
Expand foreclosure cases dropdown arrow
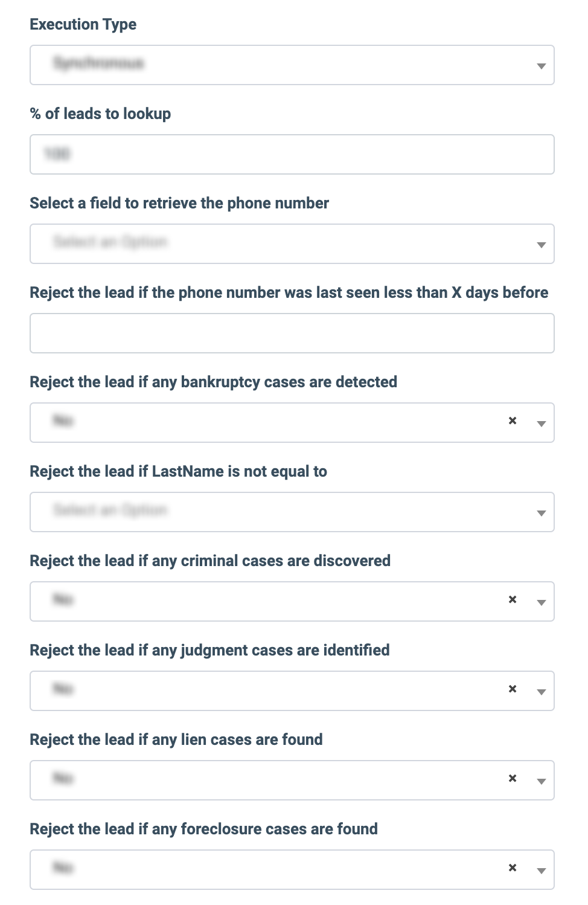(x=541, y=871)
